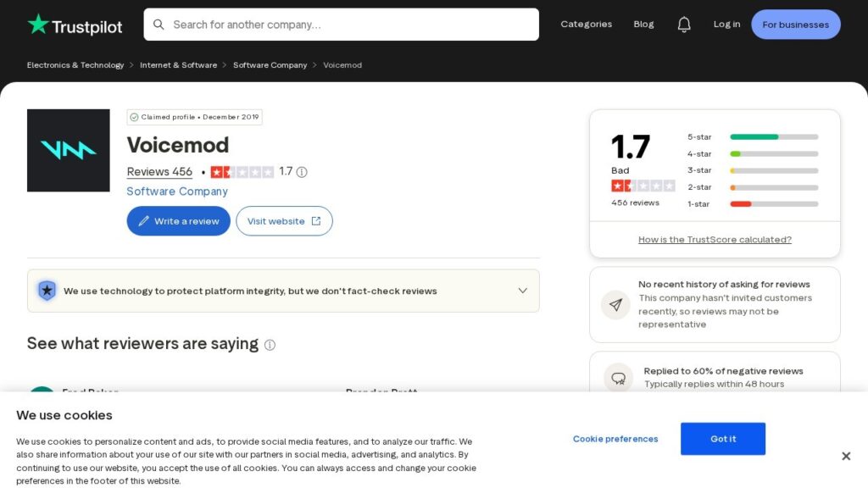Screen dimensions: 868x488
Task: Click the Reviews 456 link
Action: tap(159, 172)
